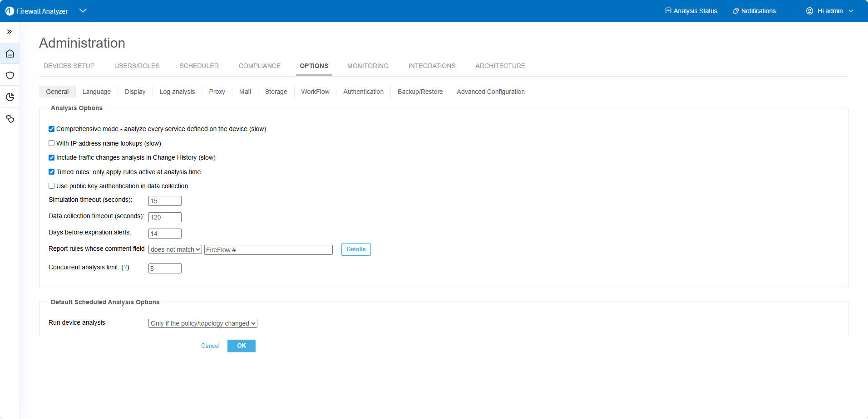This screenshot has width=868, height=419.
Task: Switch to the SCHEDULER tab
Action: coord(199,66)
